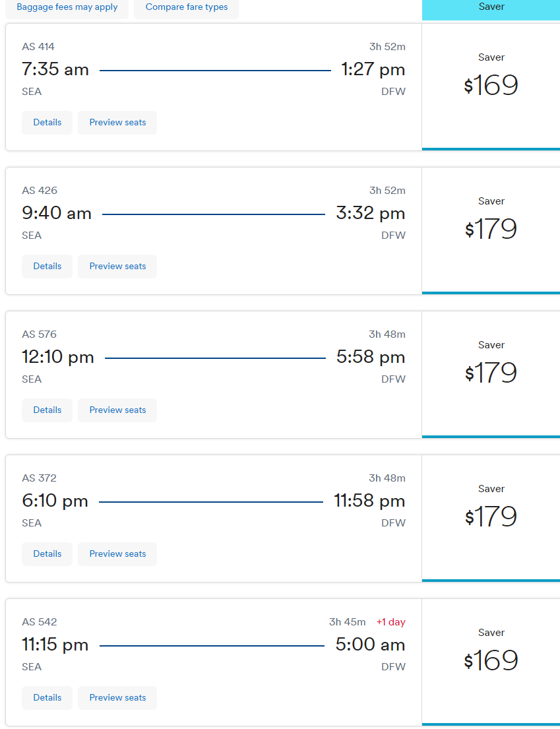
Task: Pick the $179 Saver fare for AS 576
Action: (x=491, y=374)
